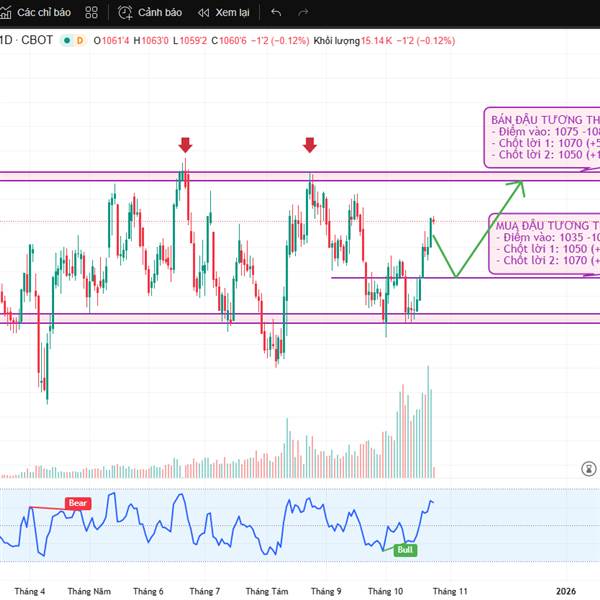Select the BÁN ĐẬU TƯƠNG callout note

click(542, 138)
